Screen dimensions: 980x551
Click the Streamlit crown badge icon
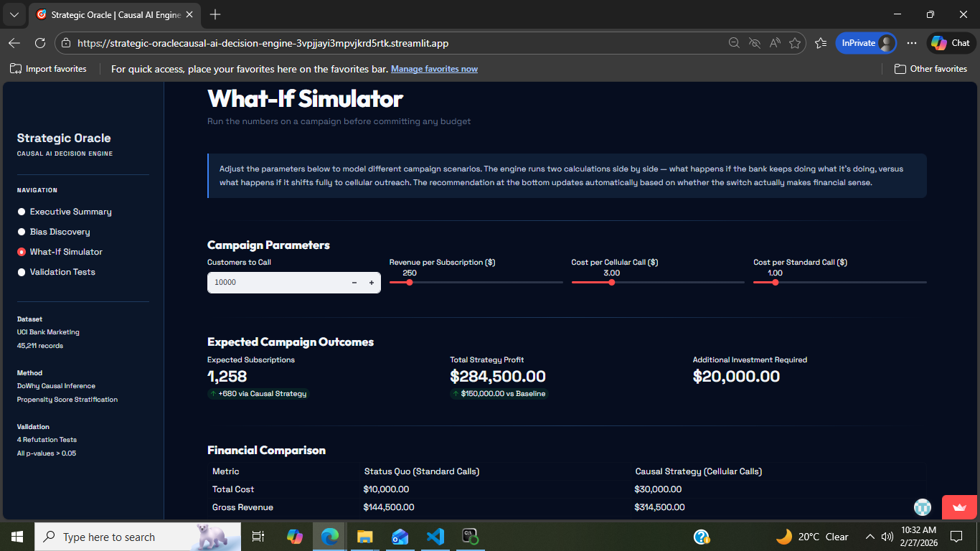pos(960,507)
